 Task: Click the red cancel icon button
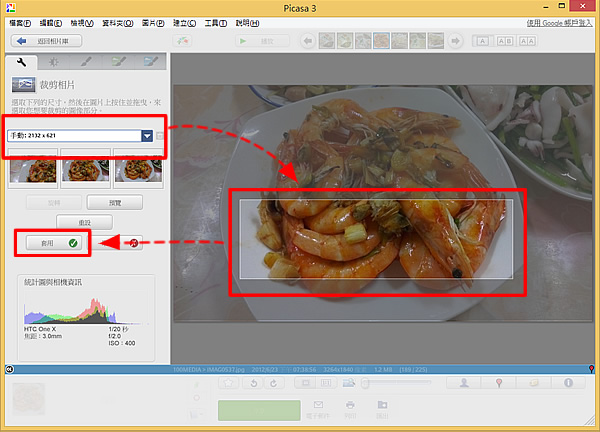click(x=133, y=242)
